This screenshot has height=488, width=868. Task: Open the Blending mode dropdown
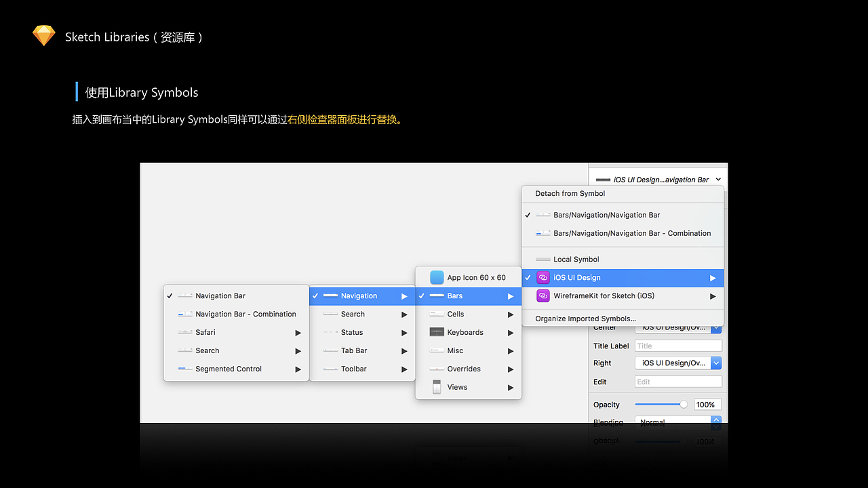click(x=678, y=422)
